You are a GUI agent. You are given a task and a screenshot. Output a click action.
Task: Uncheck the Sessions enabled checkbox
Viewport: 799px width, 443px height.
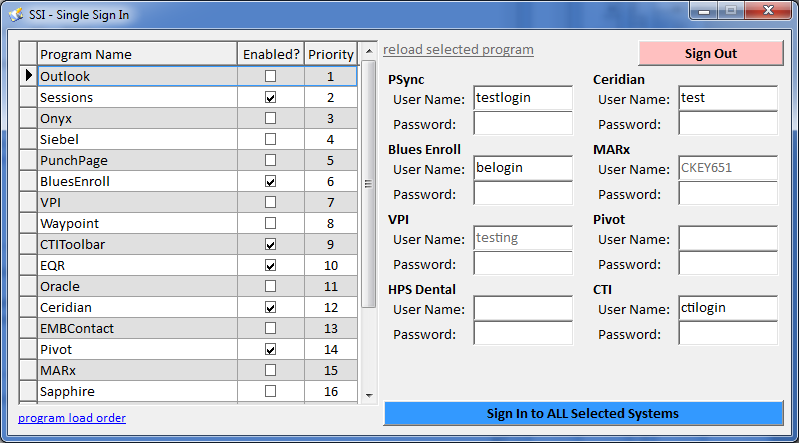tap(271, 97)
